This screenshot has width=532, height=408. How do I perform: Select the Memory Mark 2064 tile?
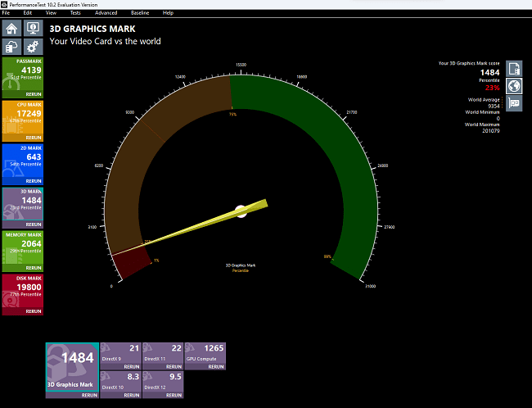(x=23, y=247)
